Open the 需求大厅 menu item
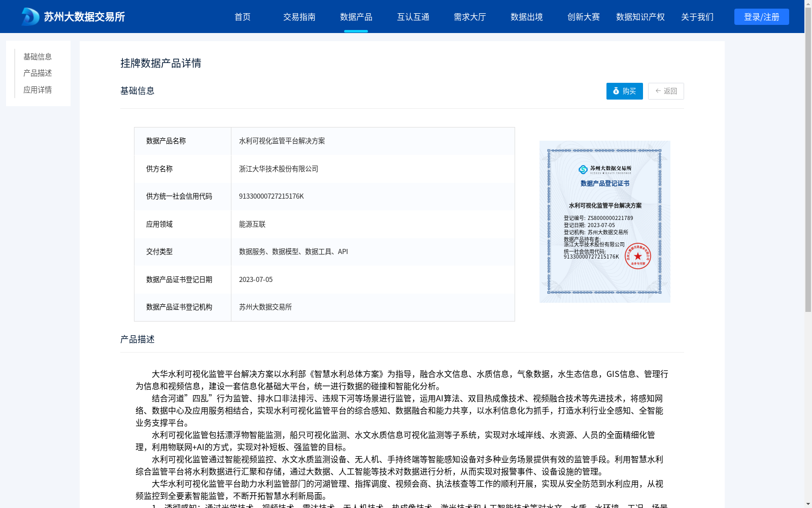This screenshot has height=508, width=812. point(470,17)
